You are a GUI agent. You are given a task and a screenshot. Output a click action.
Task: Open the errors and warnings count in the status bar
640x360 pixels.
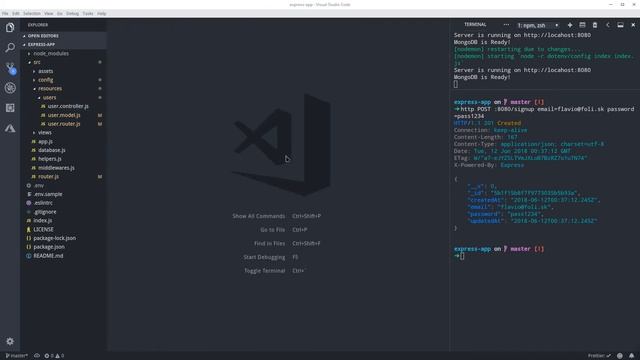54,356
